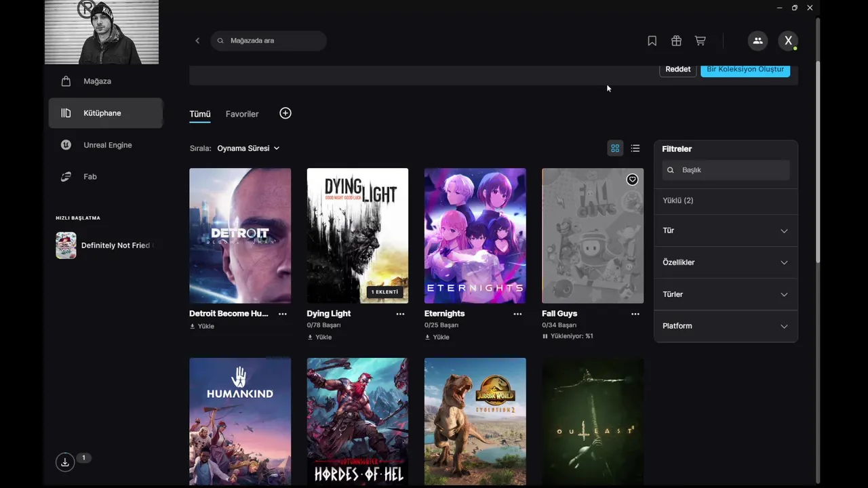Open Eternights cover thumbnail
The image size is (868, 488).
475,236
